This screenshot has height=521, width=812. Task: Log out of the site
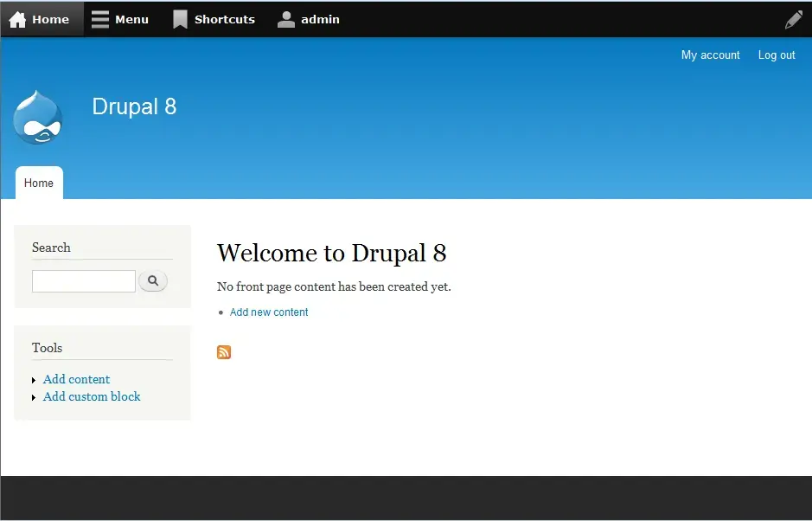[x=776, y=55]
